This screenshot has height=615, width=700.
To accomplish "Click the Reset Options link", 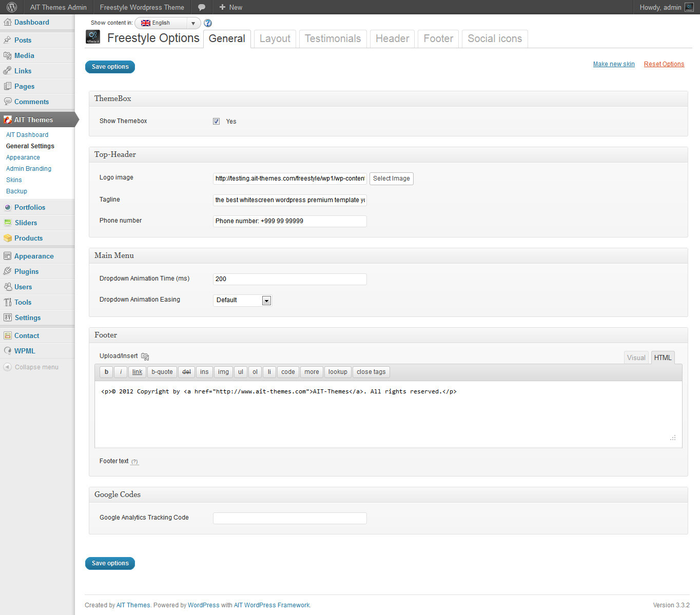I will pyautogui.click(x=664, y=64).
